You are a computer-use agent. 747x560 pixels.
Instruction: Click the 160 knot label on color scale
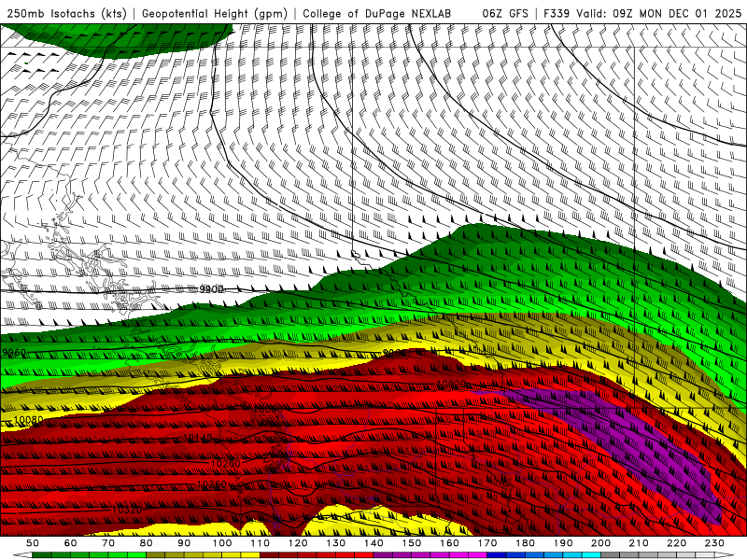pos(449,543)
